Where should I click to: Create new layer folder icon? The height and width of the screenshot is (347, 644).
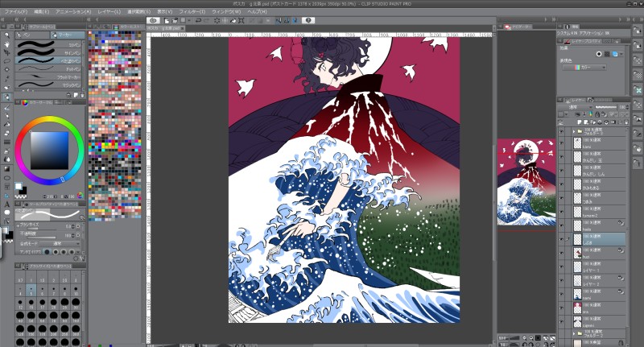[x=593, y=122]
